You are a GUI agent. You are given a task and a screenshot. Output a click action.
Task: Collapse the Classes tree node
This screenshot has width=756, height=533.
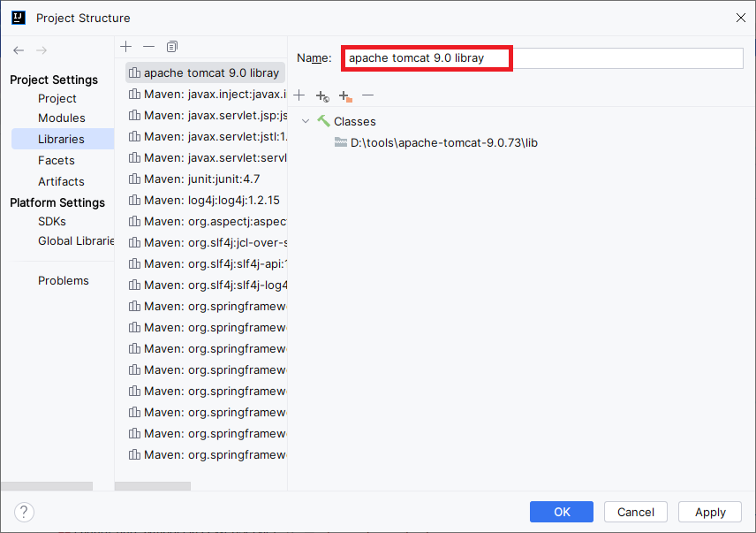pos(306,121)
